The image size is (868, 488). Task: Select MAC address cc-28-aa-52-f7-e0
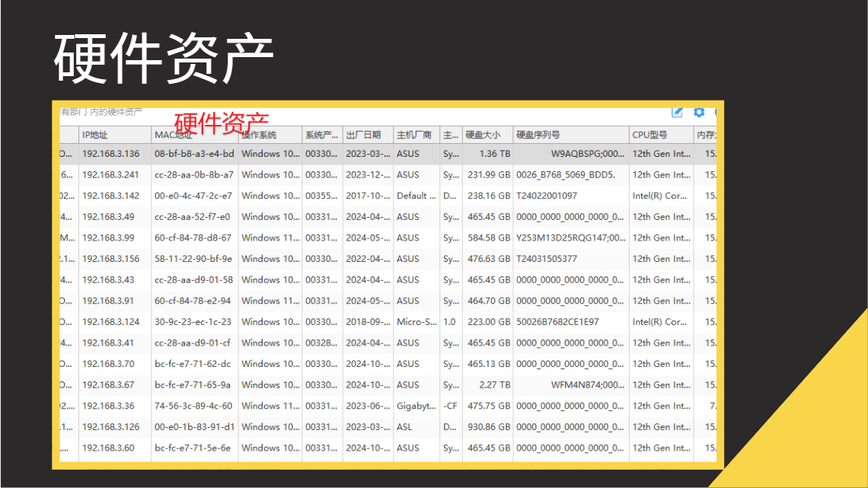pyautogui.click(x=192, y=217)
